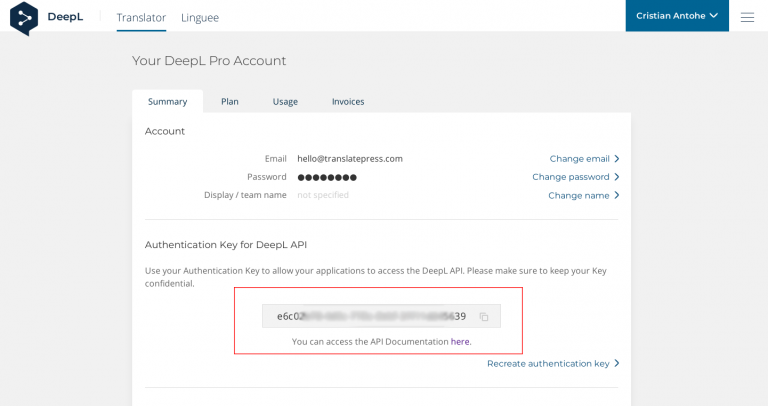Image resolution: width=768 pixels, height=406 pixels.
Task: Open the API Documentation "here" link
Action: tap(460, 342)
